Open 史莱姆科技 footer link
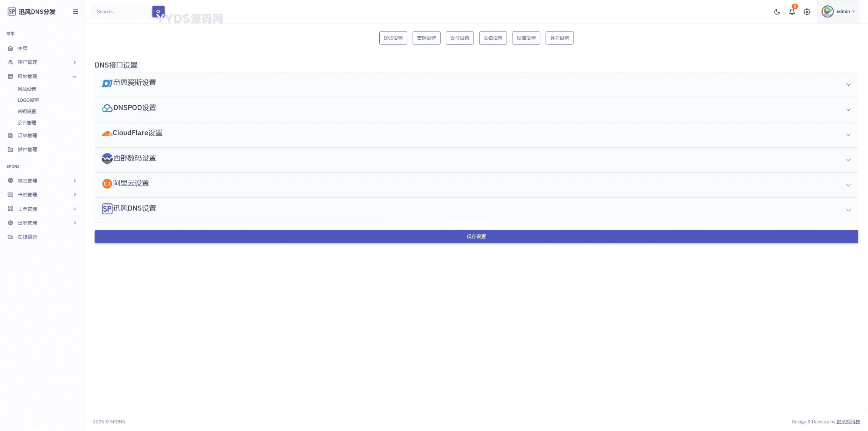The width and height of the screenshot is (868, 431). pyautogui.click(x=848, y=422)
